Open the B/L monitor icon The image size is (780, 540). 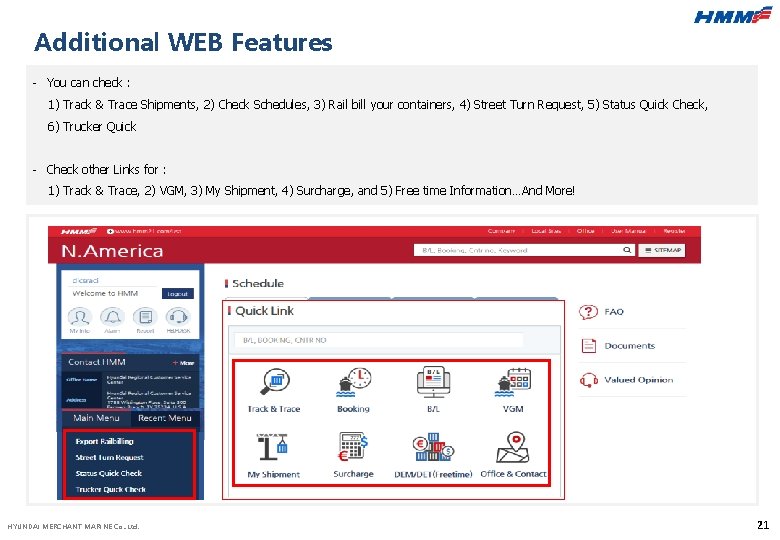pos(433,382)
